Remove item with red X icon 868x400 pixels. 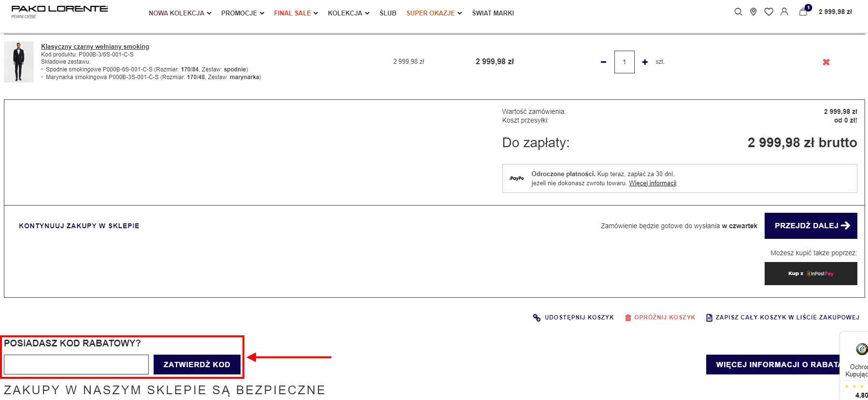pos(826,62)
